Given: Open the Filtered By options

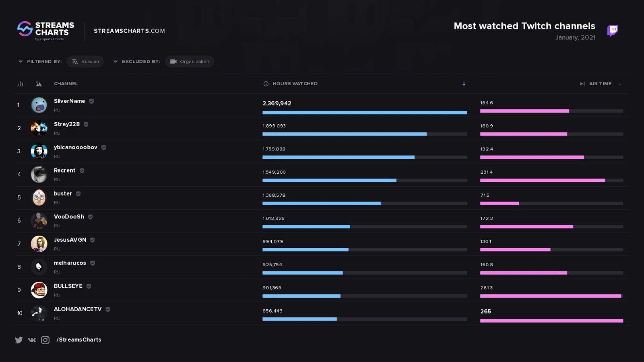Looking at the screenshot, I should (40, 62).
